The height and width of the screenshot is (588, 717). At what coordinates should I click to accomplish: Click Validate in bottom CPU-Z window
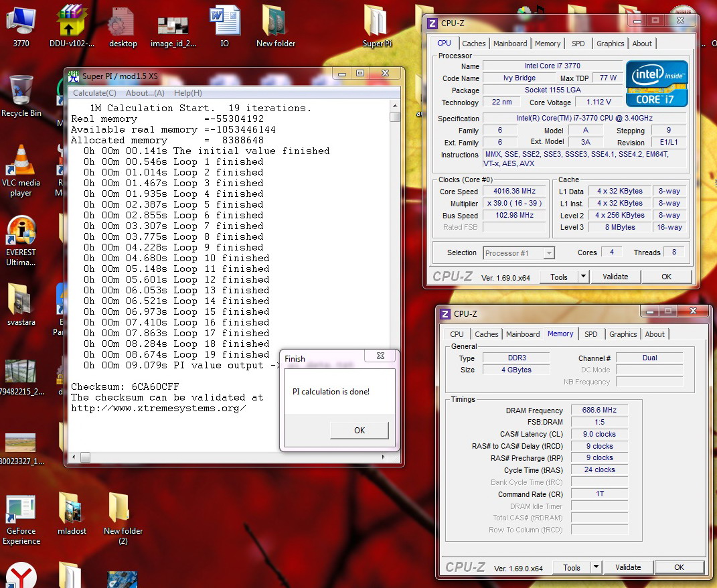(628, 567)
